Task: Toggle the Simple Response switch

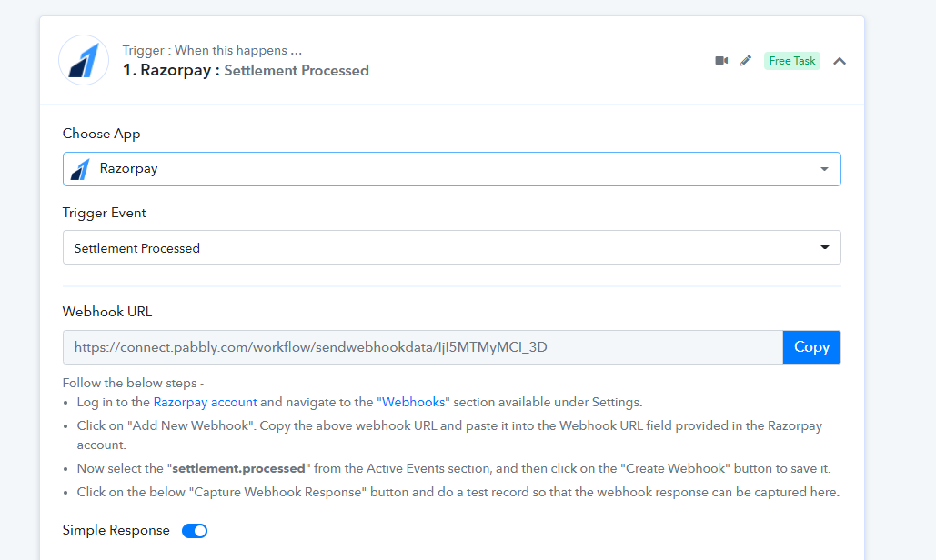Action: tap(195, 531)
